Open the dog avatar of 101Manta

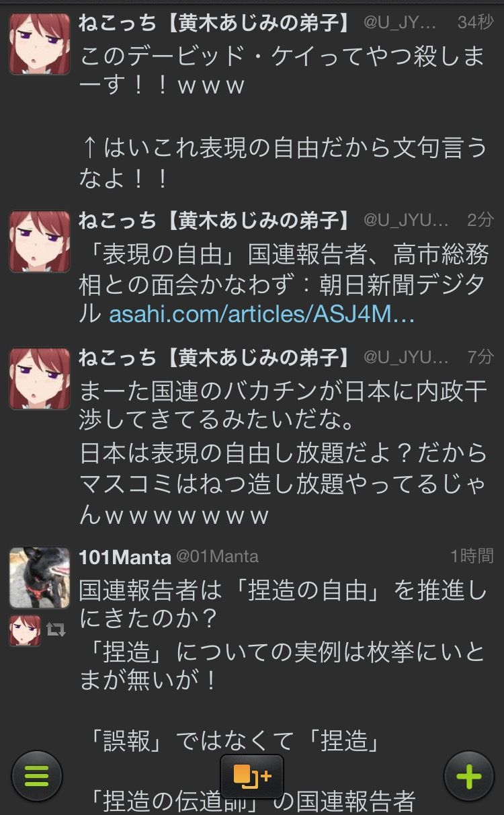coord(40,578)
